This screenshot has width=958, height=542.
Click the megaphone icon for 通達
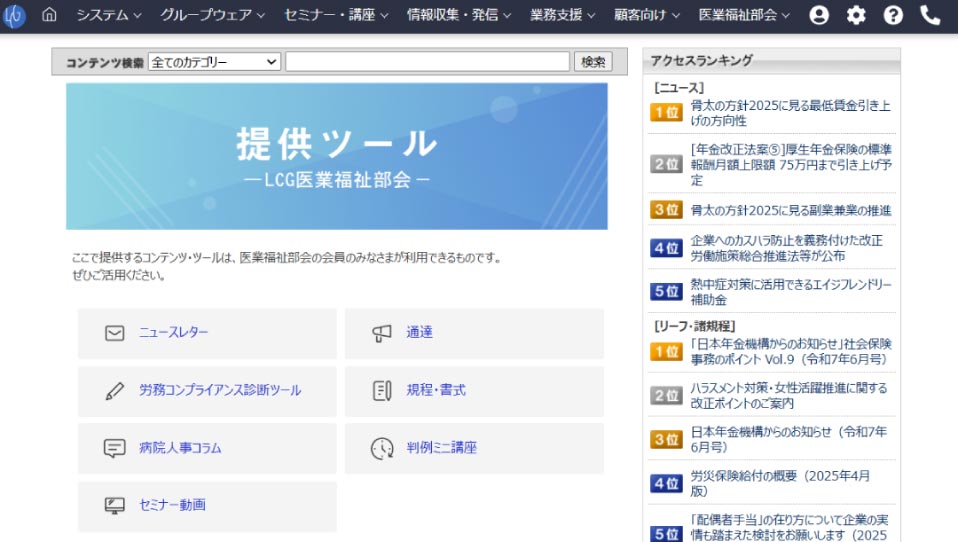(x=382, y=333)
